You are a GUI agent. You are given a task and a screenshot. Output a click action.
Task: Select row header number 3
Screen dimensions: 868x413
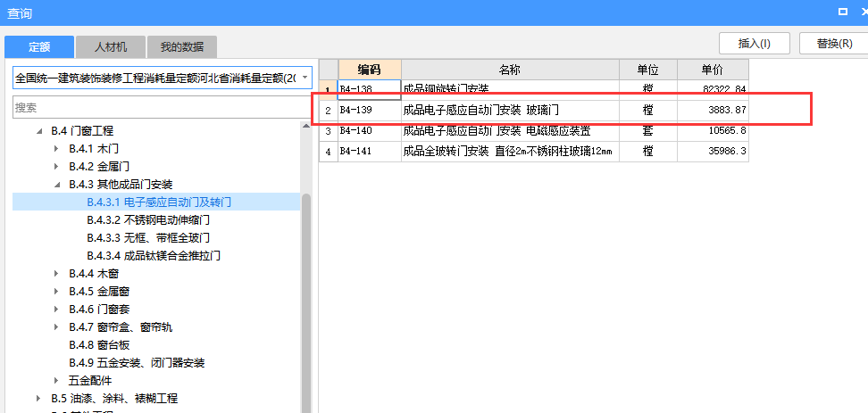click(329, 131)
